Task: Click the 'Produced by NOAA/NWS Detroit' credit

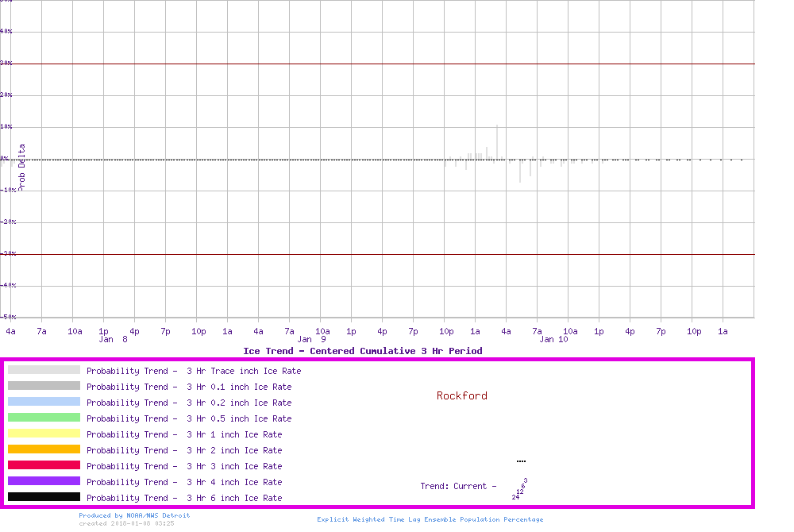Action: coord(134,515)
